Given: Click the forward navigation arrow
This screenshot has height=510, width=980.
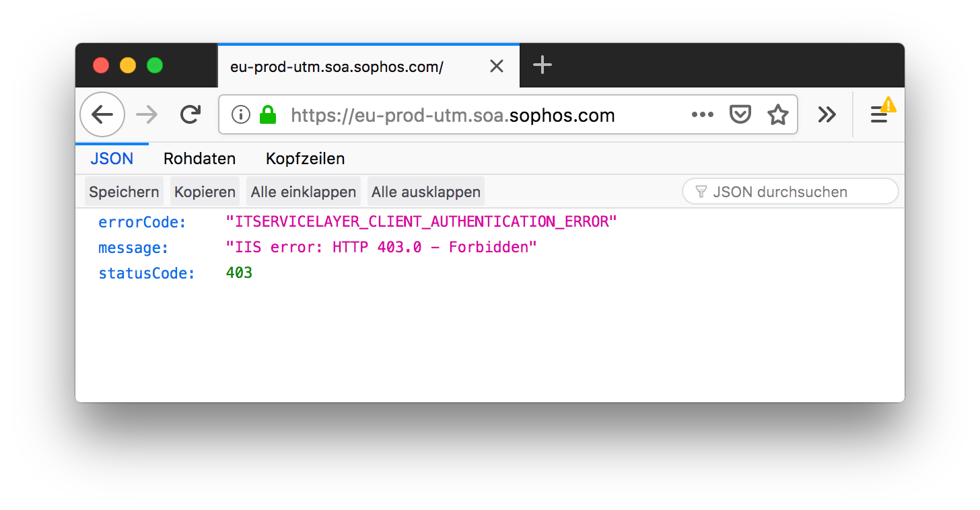Looking at the screenshot, I should 147,115.
